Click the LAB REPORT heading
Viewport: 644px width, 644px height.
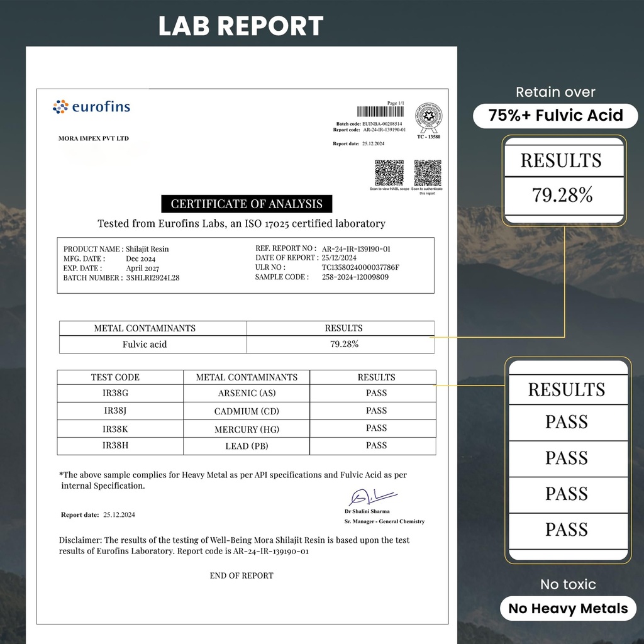[241, 26]
